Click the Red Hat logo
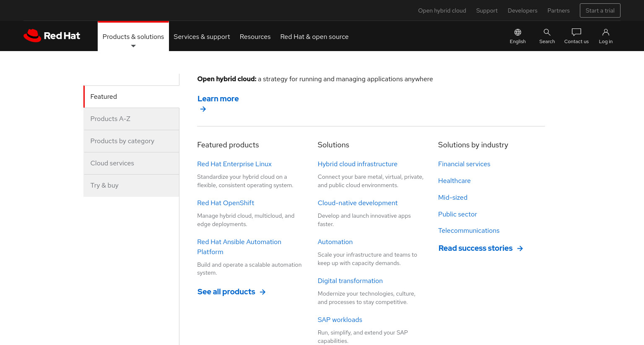Screen dimensions: 644x345 (52, 36)
